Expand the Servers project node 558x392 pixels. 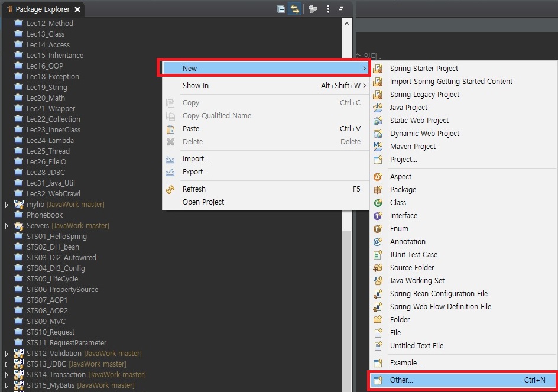(7, 226)
